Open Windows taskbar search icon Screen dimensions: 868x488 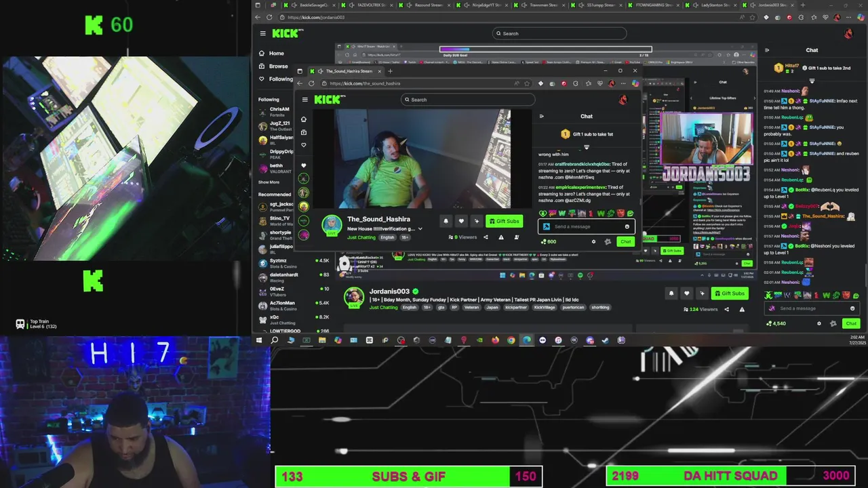pyautogui.click(x=275, y=340)
